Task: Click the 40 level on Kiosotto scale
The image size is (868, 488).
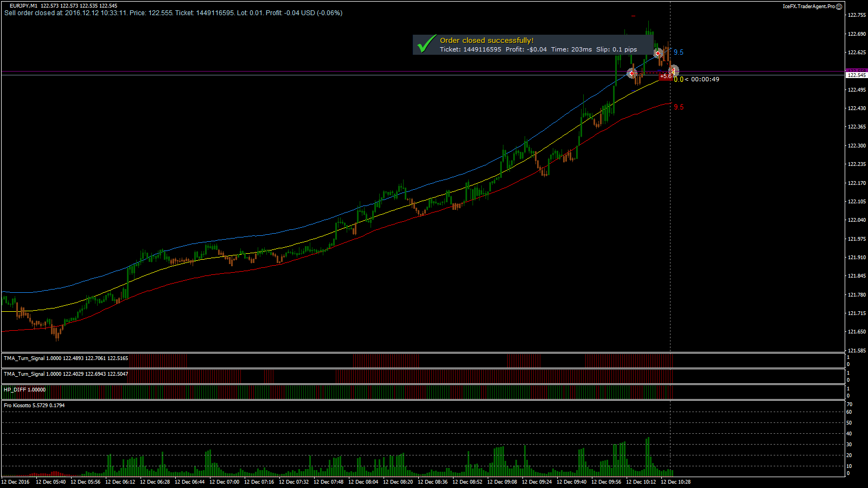Action: tap(850, 434)
